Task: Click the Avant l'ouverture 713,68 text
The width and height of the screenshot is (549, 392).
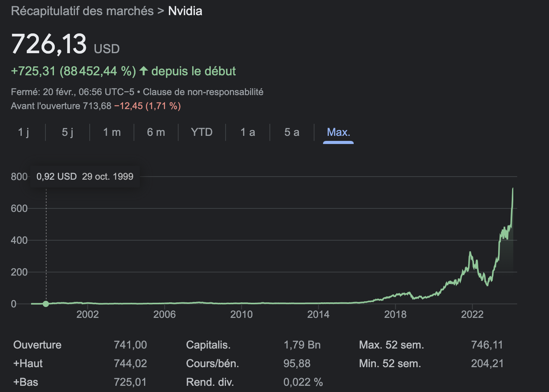Action: pyautogui.click(x=61, y=106)
